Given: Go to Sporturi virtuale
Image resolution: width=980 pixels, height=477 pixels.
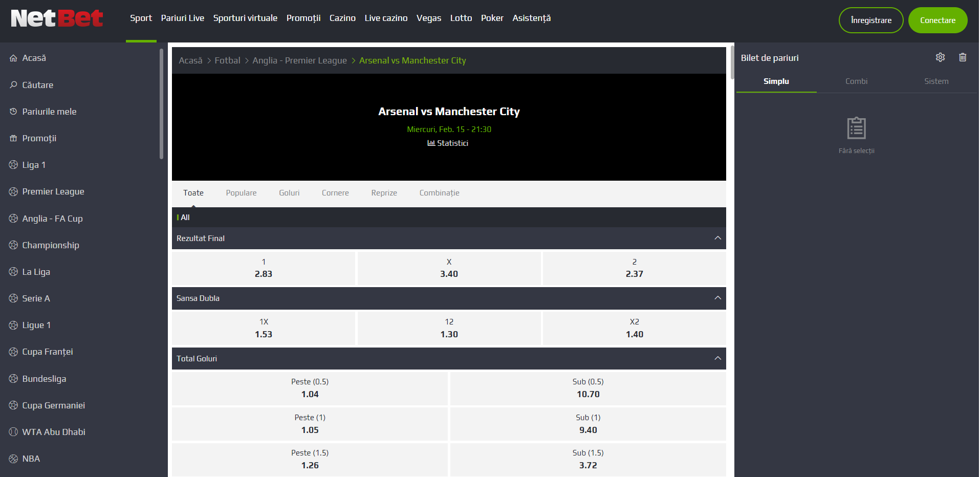Looking at the screenshot, I should pos(245,18).
